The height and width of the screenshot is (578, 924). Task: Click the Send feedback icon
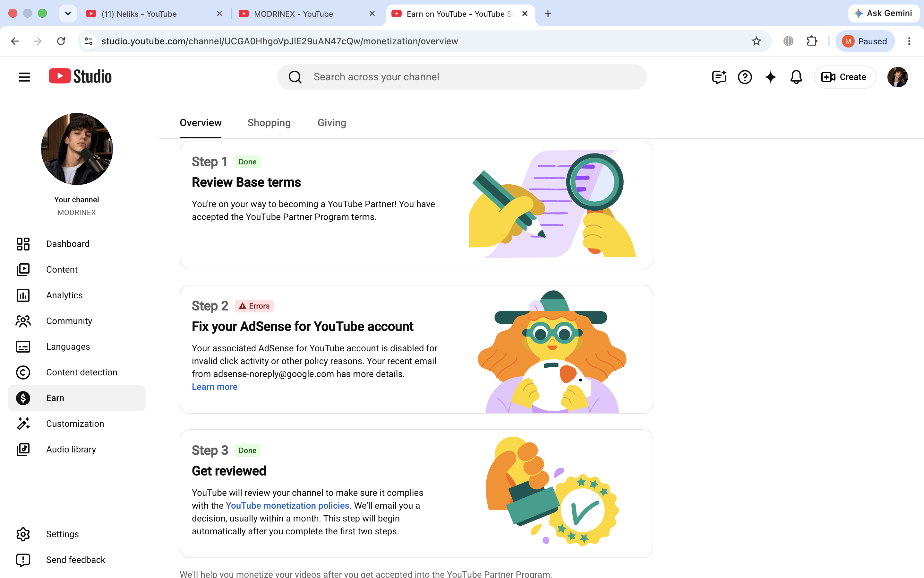point(23,560)
